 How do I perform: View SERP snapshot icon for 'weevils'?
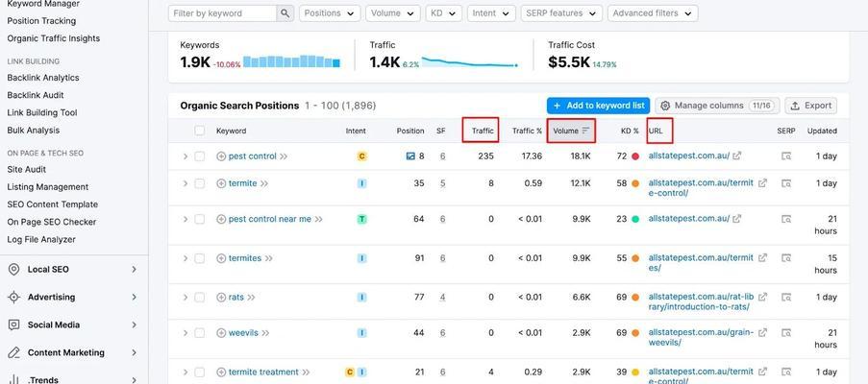[x=786, y=333]
